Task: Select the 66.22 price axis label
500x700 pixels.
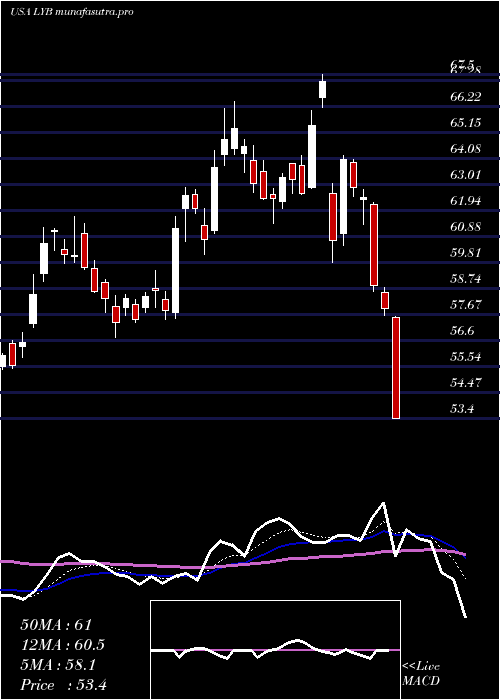Action: tap(466, 96)
